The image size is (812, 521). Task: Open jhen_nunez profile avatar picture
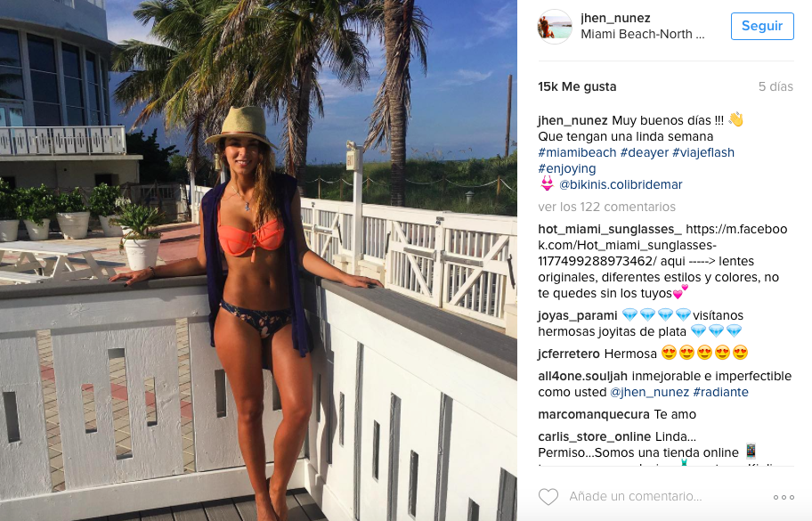pyautogui.click(x=555, y=27)
